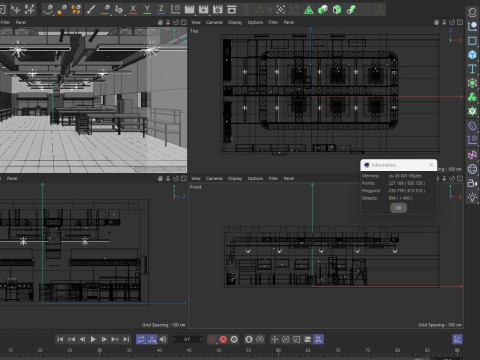Open the render queue tray icon
This screenshot has width=480, height=360.
[232, 9]
